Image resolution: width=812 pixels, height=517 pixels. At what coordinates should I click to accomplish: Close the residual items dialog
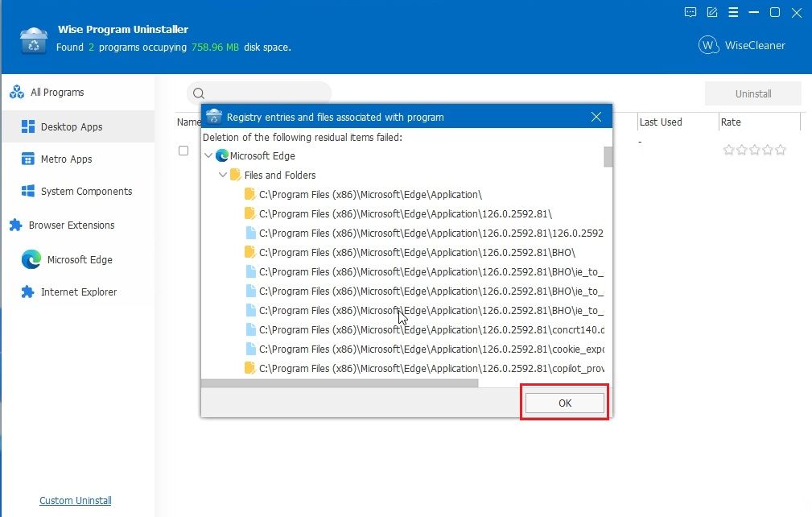596,117
